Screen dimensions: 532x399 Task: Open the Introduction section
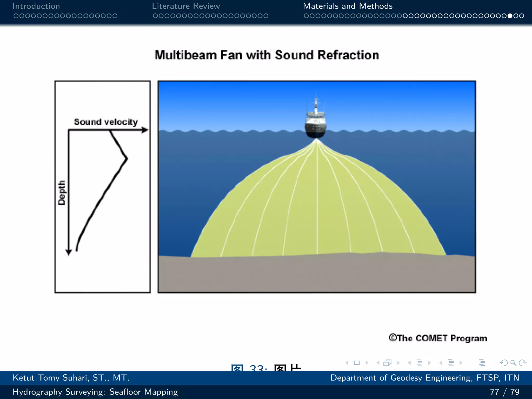[x=36, y=6]
